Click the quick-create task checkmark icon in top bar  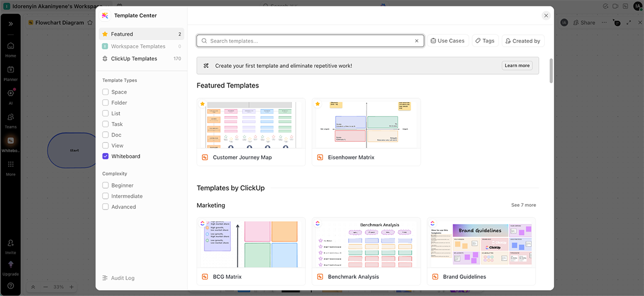[605, 6]
